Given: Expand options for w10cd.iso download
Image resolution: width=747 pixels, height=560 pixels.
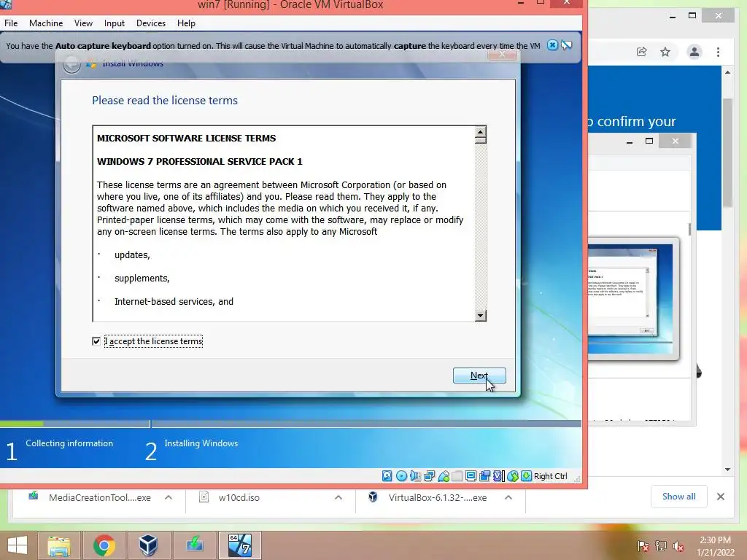Looking at the screenshot, I should (338, 497).
